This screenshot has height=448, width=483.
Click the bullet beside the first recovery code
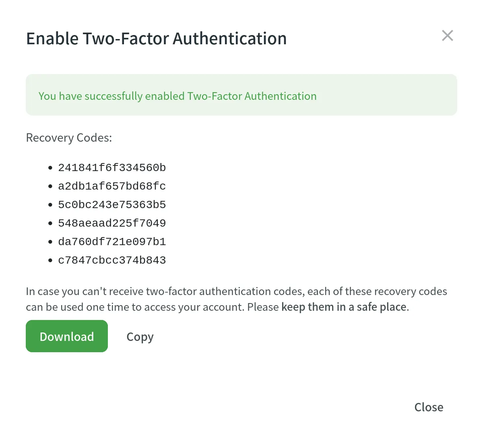tap(50, 167)
